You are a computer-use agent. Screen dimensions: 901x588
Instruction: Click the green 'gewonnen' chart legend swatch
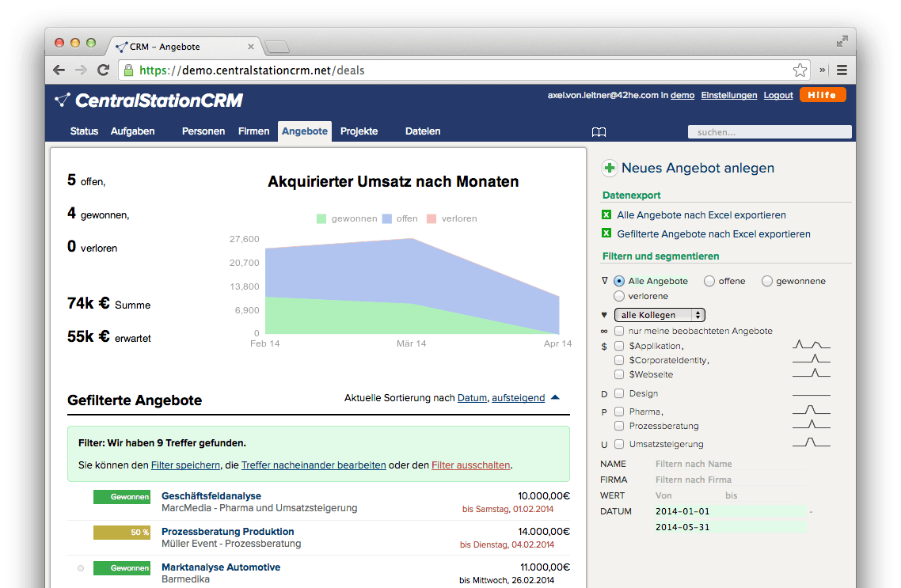tap(321, 218)
